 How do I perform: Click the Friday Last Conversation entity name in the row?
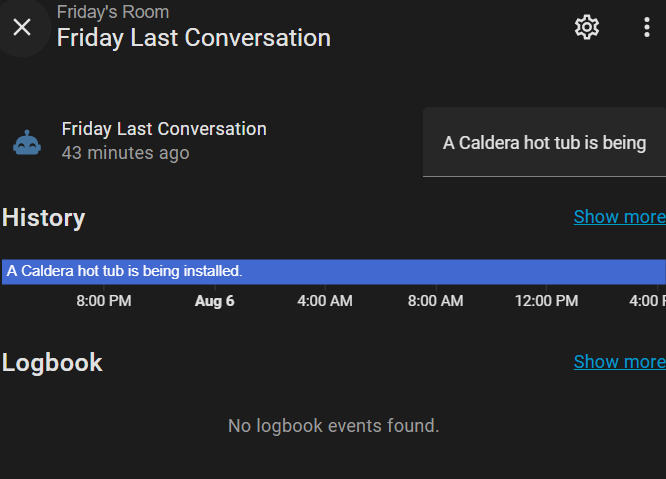[x=164, y=129]
